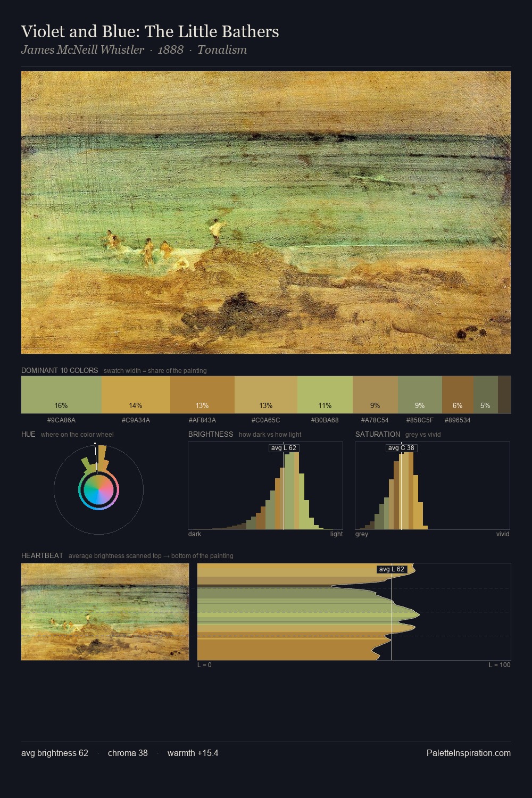Image resolution: width=532 pixels, height=798 pixels.
Task: Select the 6% dark brown swatch
Action: (458, 395)
